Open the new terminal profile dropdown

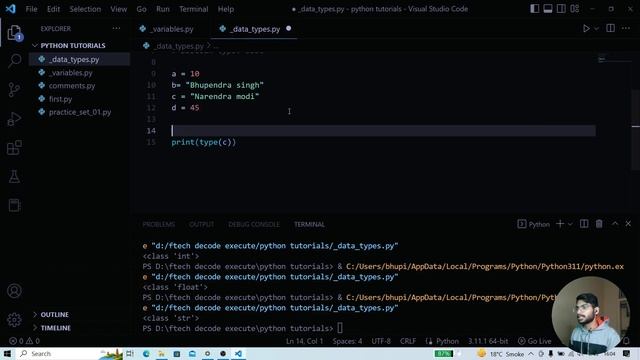coord(570,224)
